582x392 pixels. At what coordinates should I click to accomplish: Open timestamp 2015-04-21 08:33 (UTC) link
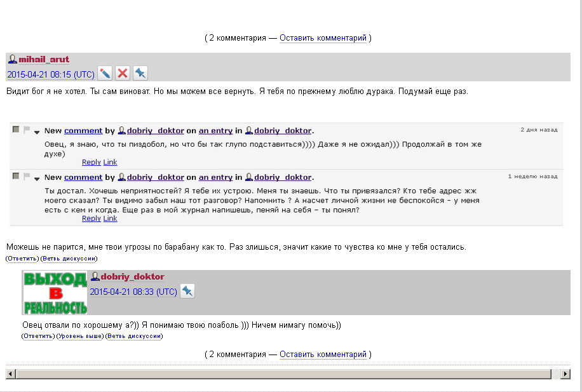(x=133, y=292)
